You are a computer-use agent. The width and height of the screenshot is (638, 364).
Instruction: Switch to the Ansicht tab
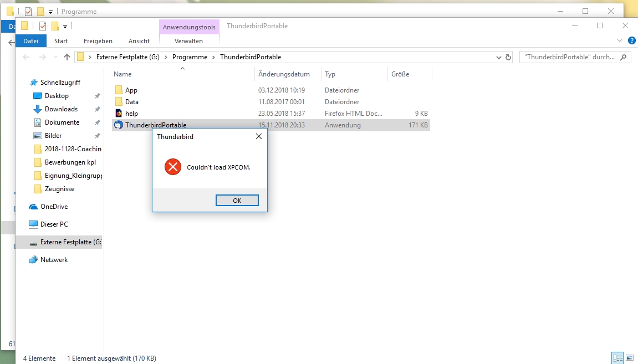[139, 40]
